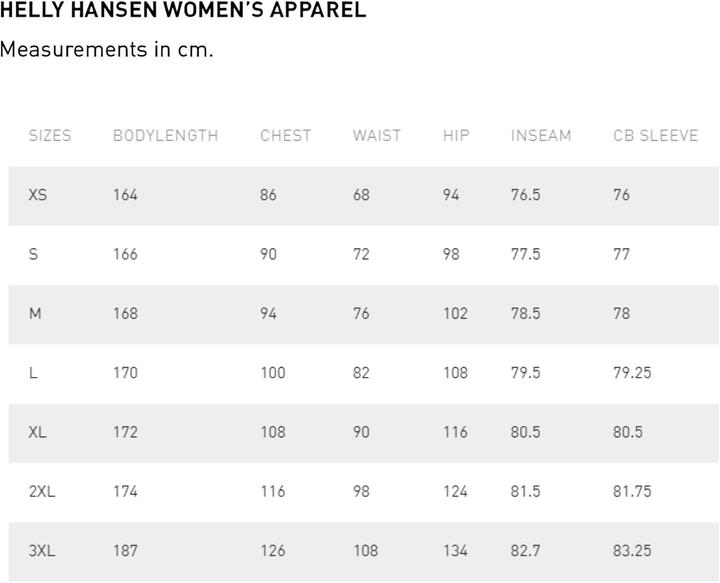This screenshot has width=720, height=583.
Task: Select the 3XL bodylength value 187
Action: coord(125,550)
